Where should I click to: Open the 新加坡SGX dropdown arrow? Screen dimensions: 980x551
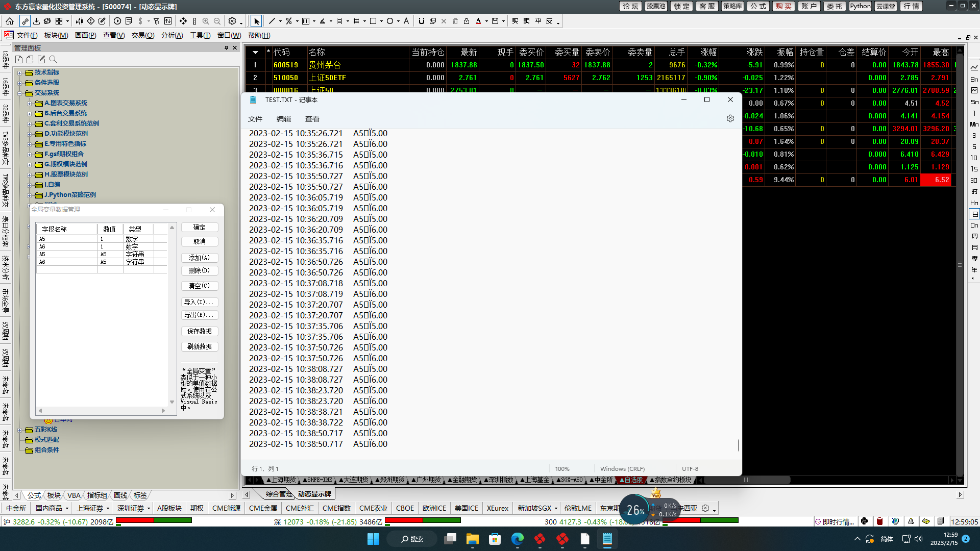tap(556, 508)
